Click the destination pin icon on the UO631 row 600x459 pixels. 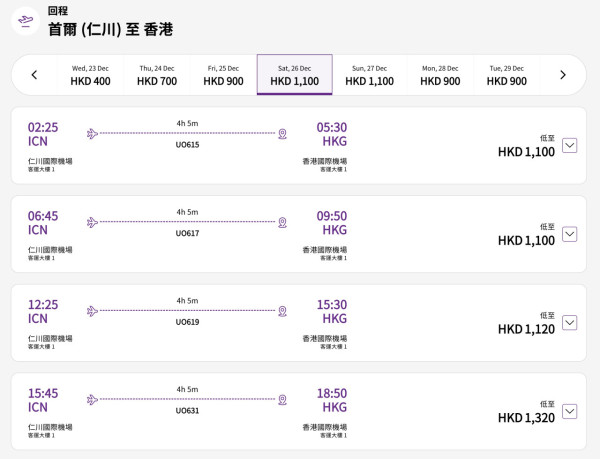(x=282, y=400)
